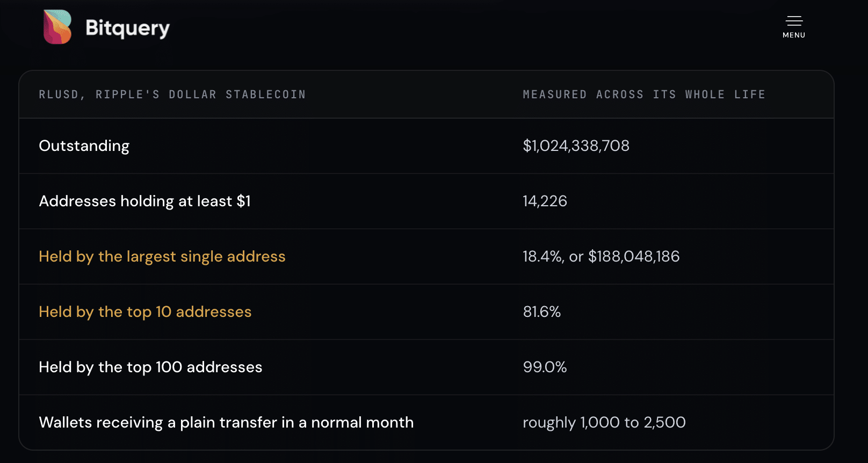Click Held by the largest single address
The image size is (868, 463).
[x=162, y=257]
